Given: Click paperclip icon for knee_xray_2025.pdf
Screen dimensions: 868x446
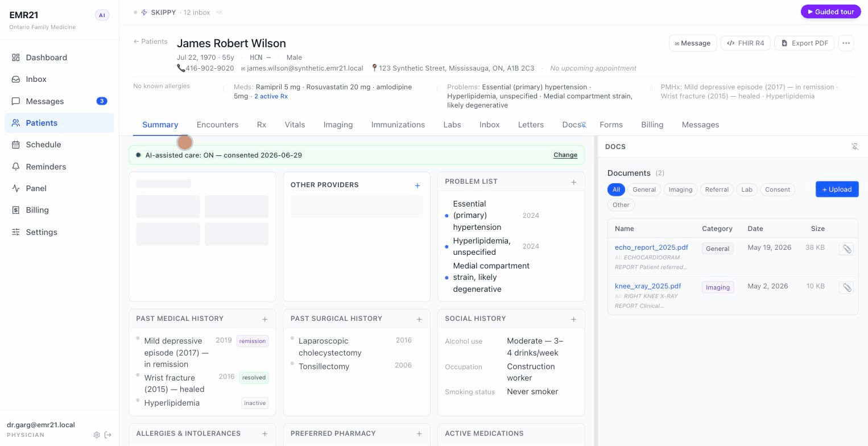Looking at the screenshot, I should tap(846, 288).
